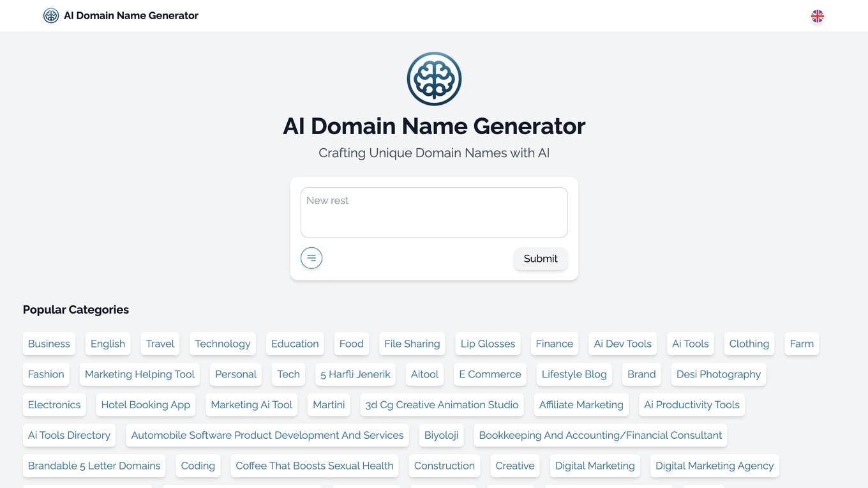Screen dimensions: 868x488
Task: Select the Hotel Booking App category
Action: click(x=146, y=405)
